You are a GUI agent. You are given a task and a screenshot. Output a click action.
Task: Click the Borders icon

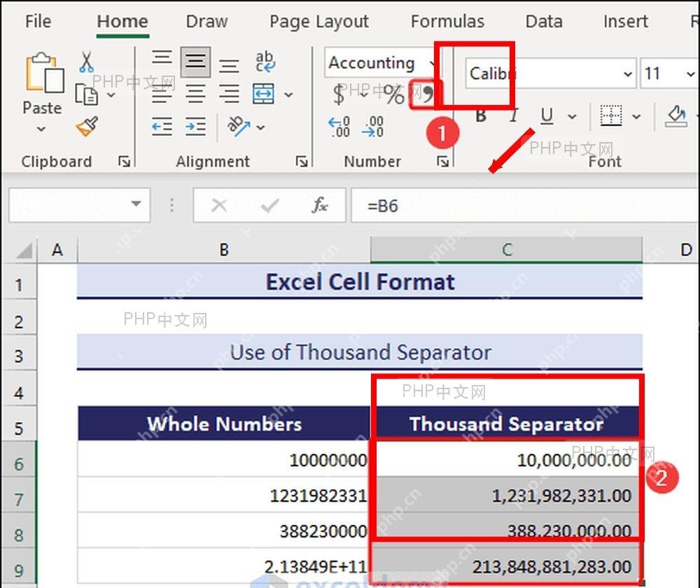pos(610,115)
